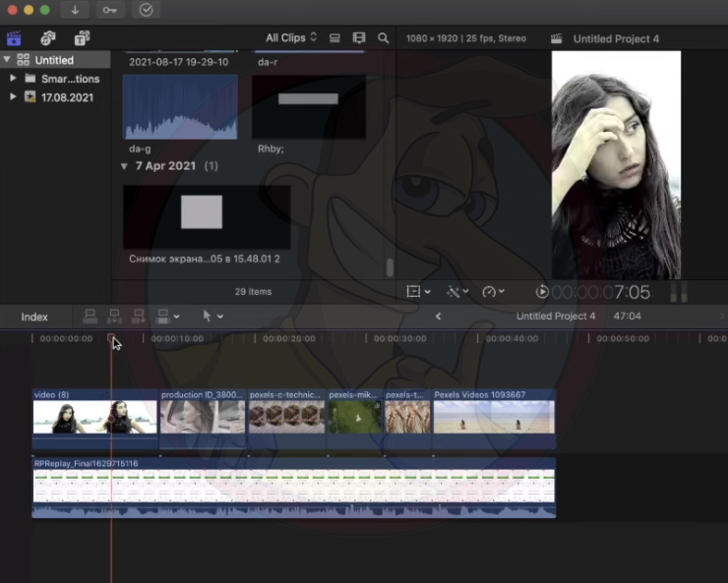The width and height of the screenshot is (728, 583).
Task: Show the Libraries sidebar clapperboard icon
Action: pyautogui.click(x=14, y=38)
